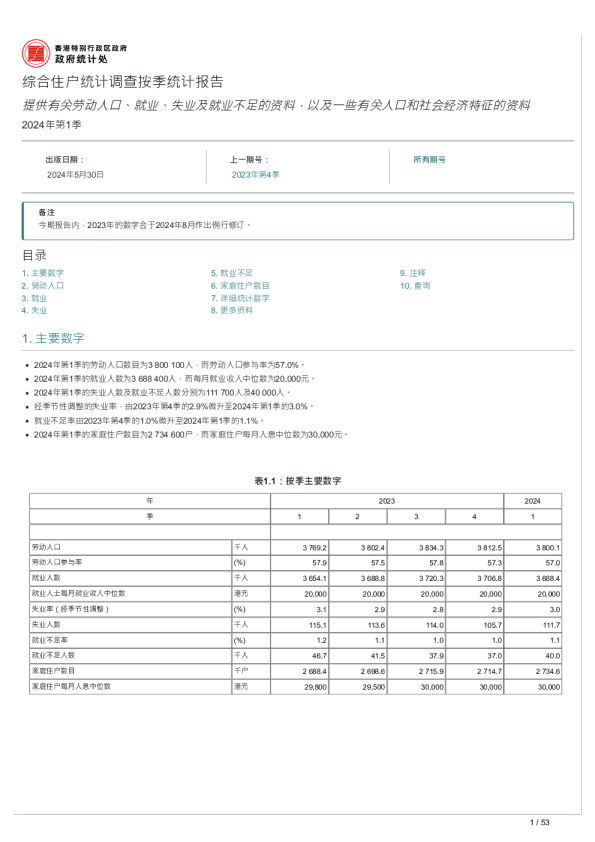Open the previous issue 2023年第4季 link
The height and width of the screenshot is (842, 595).
(256, 175)
